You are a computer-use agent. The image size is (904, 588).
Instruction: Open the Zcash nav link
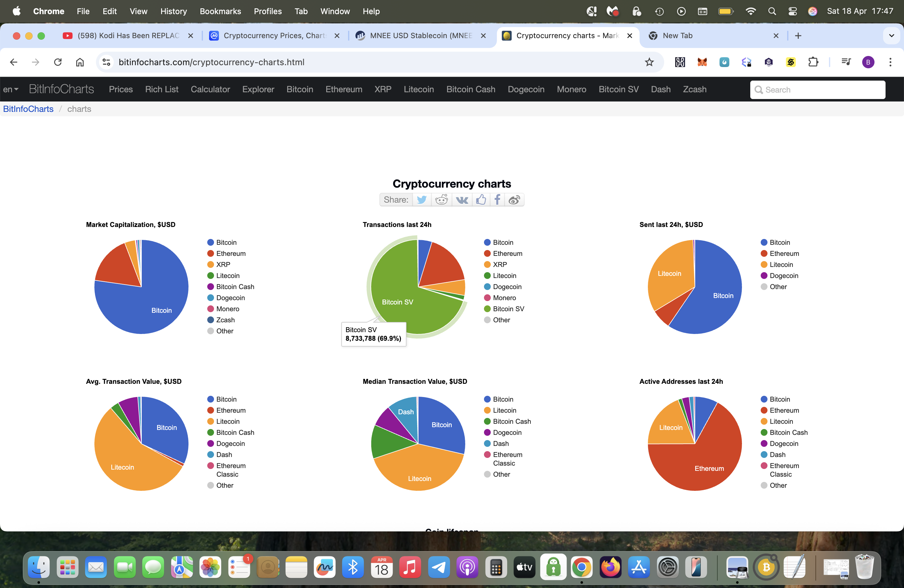tap(695, 89)
